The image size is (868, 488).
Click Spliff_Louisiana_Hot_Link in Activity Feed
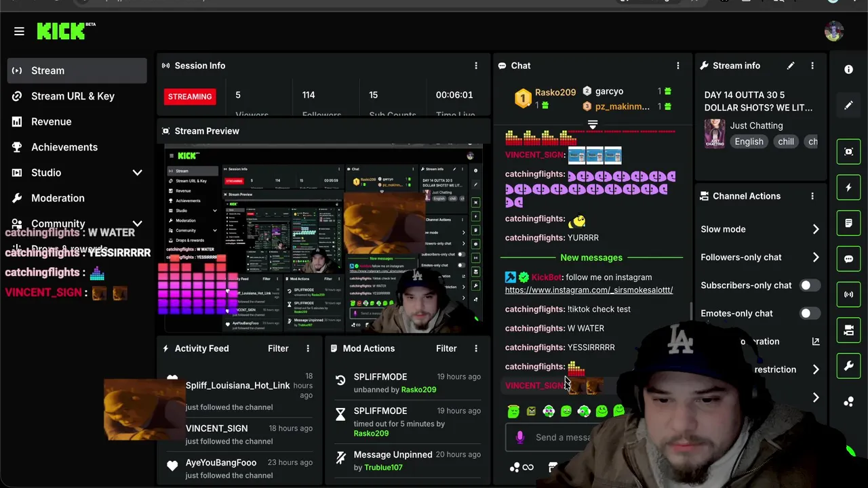tap(237, 386)
